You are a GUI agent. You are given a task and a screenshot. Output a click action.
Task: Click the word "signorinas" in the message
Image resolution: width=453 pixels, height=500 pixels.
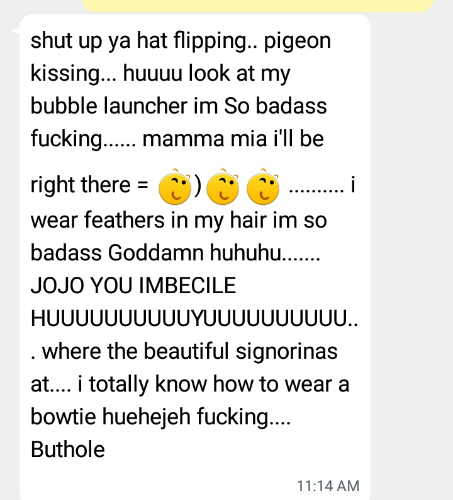click(287, 352)
